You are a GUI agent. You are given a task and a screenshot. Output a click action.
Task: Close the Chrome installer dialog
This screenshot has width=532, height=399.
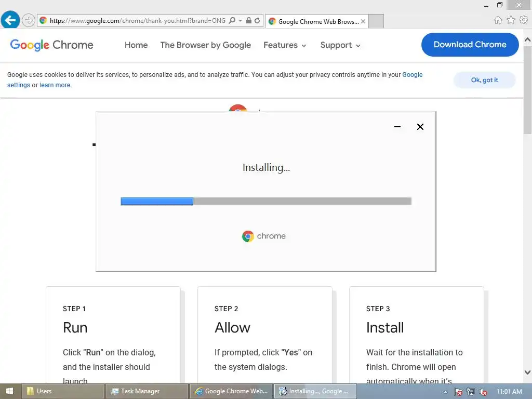tap(420, 127)
